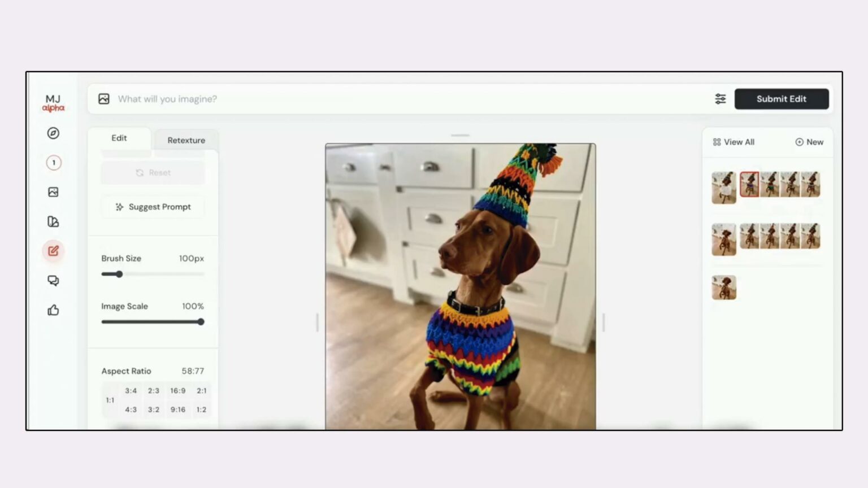Click View All in the history panel
Viewport: 868px width, 488px height.
(x=734, y=142)
